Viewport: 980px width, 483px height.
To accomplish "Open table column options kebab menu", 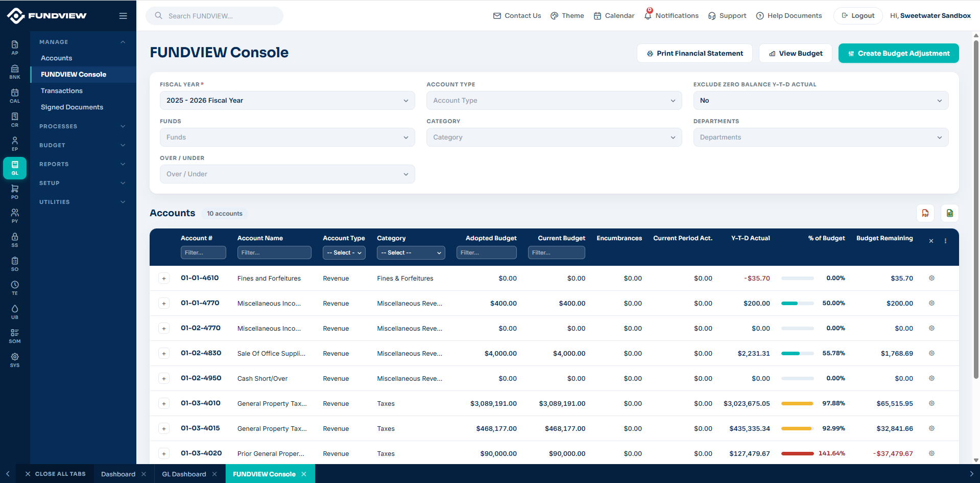I will [x=945, y=241].
